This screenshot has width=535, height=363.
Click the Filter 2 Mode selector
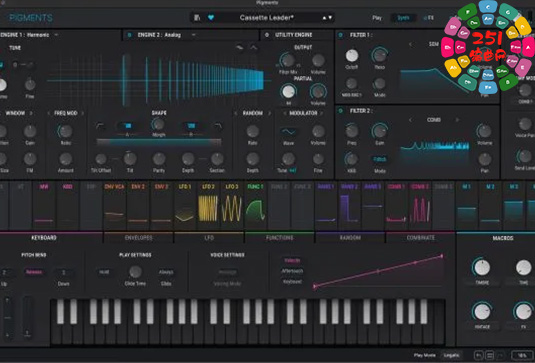379,159
